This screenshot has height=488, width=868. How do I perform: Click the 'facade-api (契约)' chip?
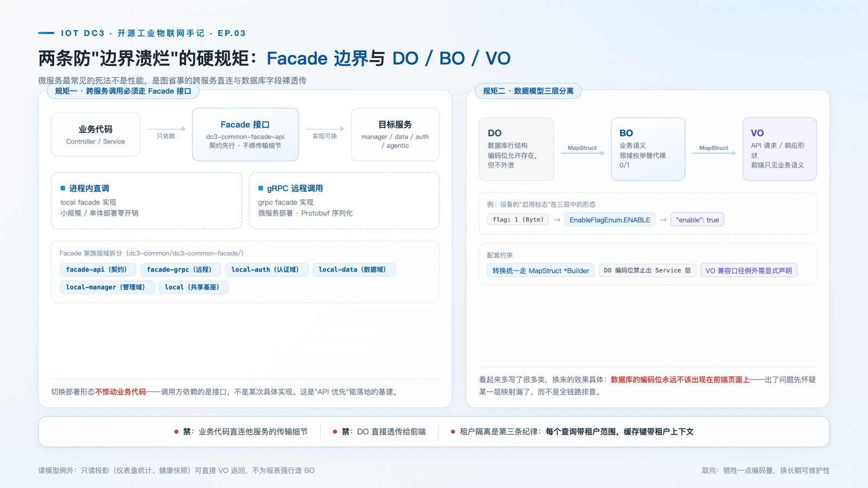[x=97, y=269]
